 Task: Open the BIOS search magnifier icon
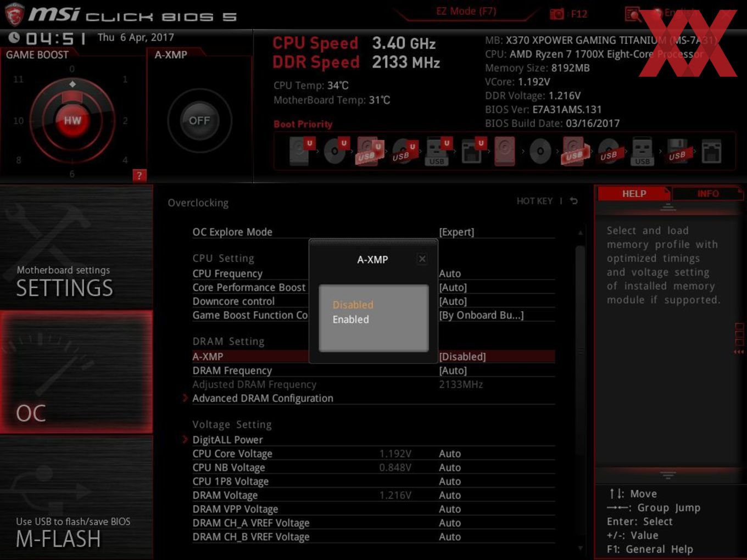633,14
